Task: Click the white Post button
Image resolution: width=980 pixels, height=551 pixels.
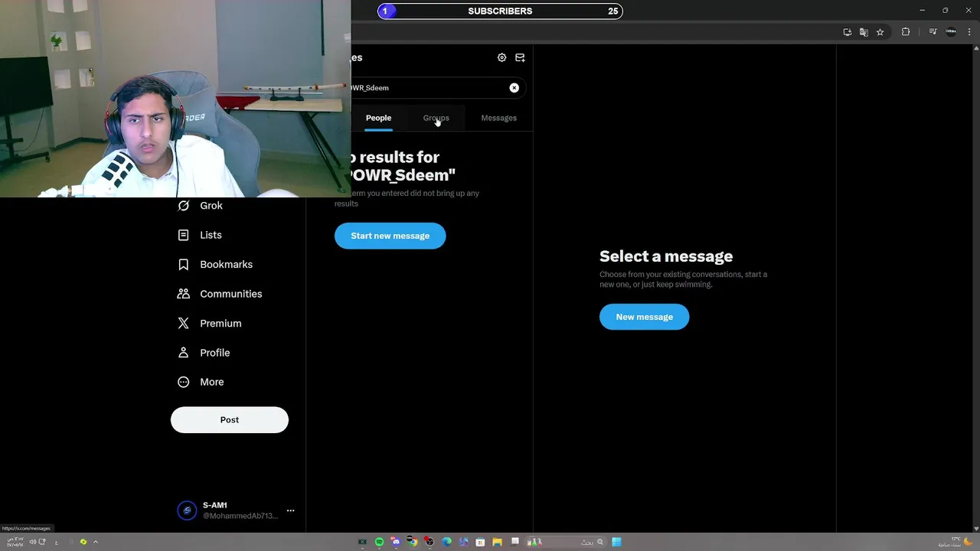Action: (230, 420)
